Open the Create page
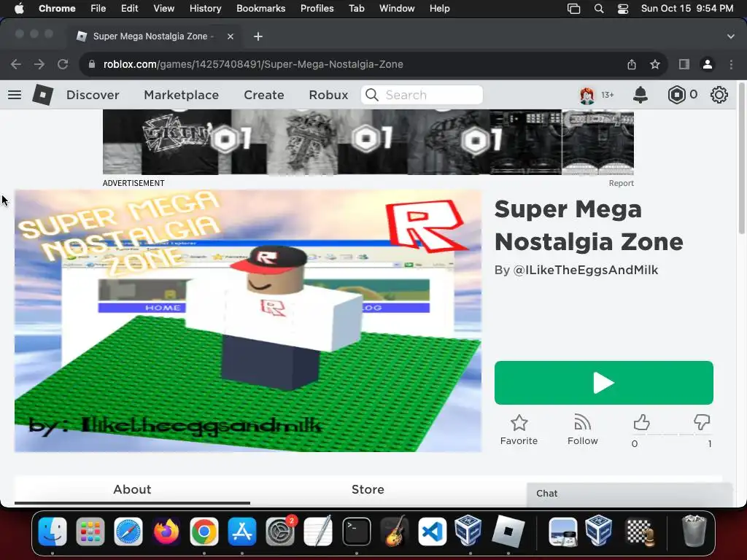 click(x=264, y=95)
